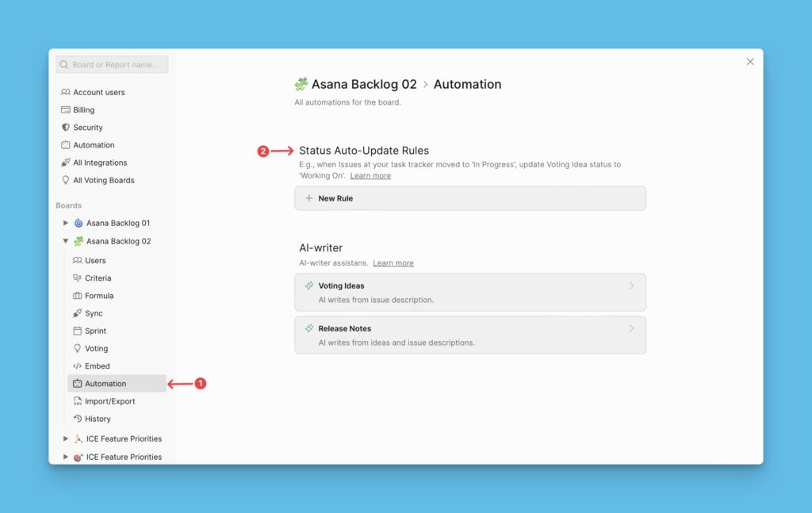Open the History section of the board
This screenshot has width=812, height=513.
tap(97, 419)
